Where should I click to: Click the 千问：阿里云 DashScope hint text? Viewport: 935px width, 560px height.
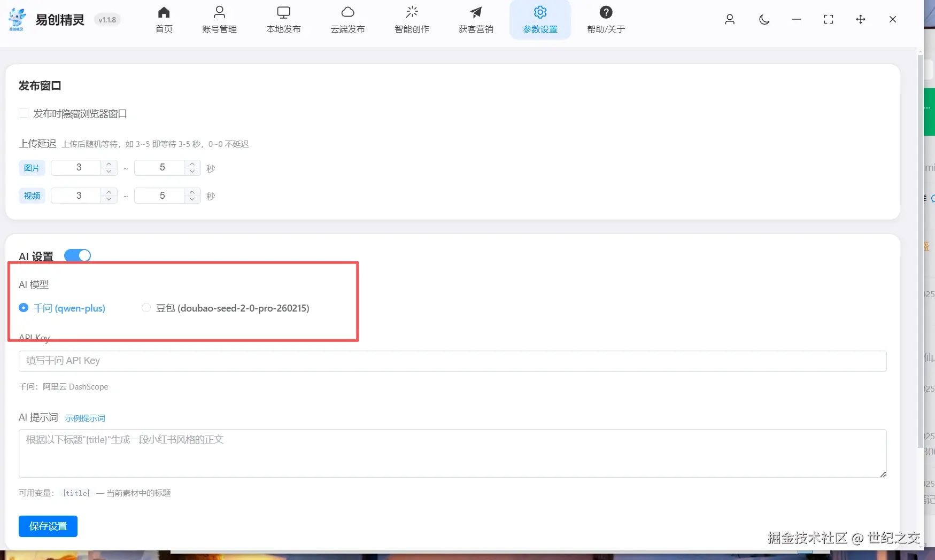[x=64, y=386]
